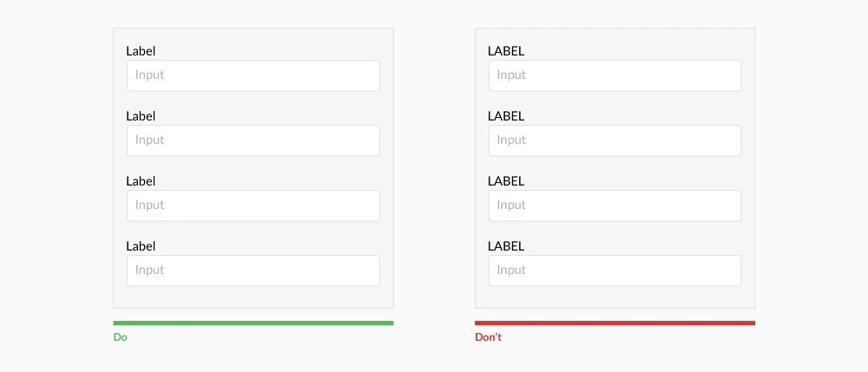
Task: Focus the second input in the Don't form
Action: pos(615,140)
